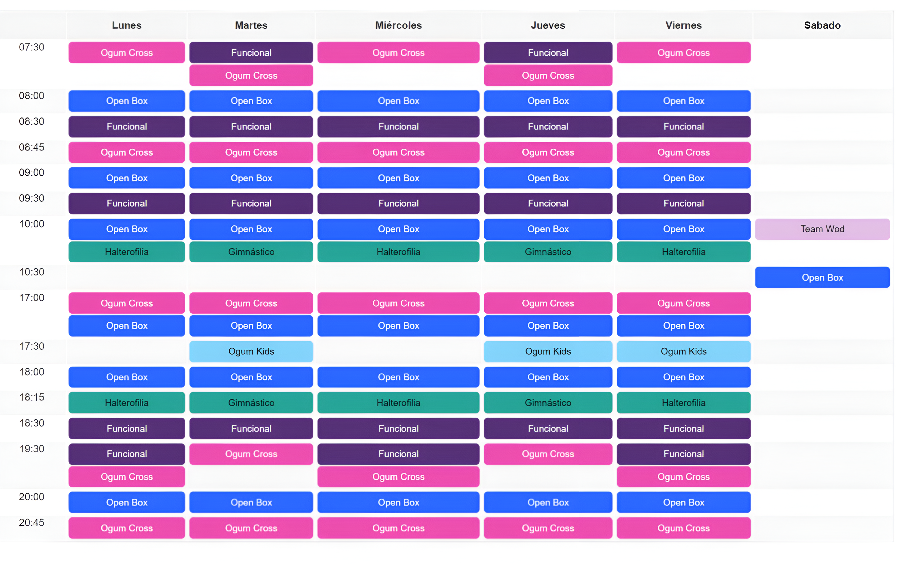This screenshot has height=588, width=901.
Task: Click Thursday's 19:30 Ogum Cross class
Action: (548, 454)
